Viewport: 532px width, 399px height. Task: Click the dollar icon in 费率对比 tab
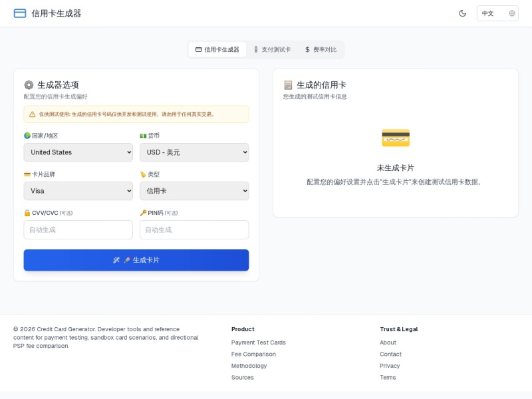point(307,49)
